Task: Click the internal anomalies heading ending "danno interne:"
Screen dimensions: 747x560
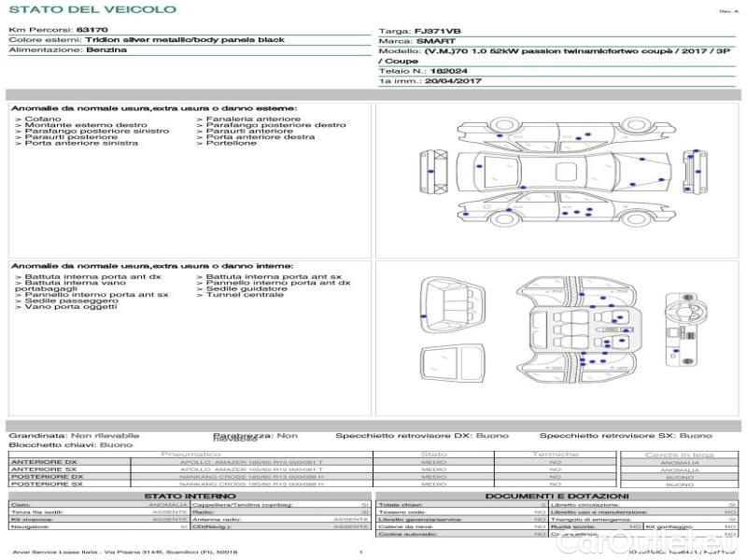Action: [x=152, y=266]
